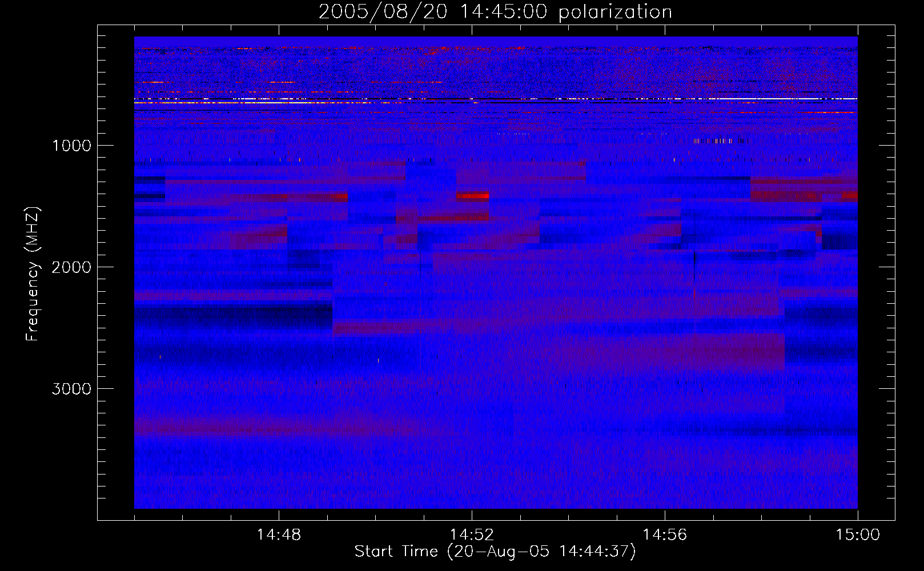
Task: Click the bright red burst near 14:52
Action: point(472,196)
